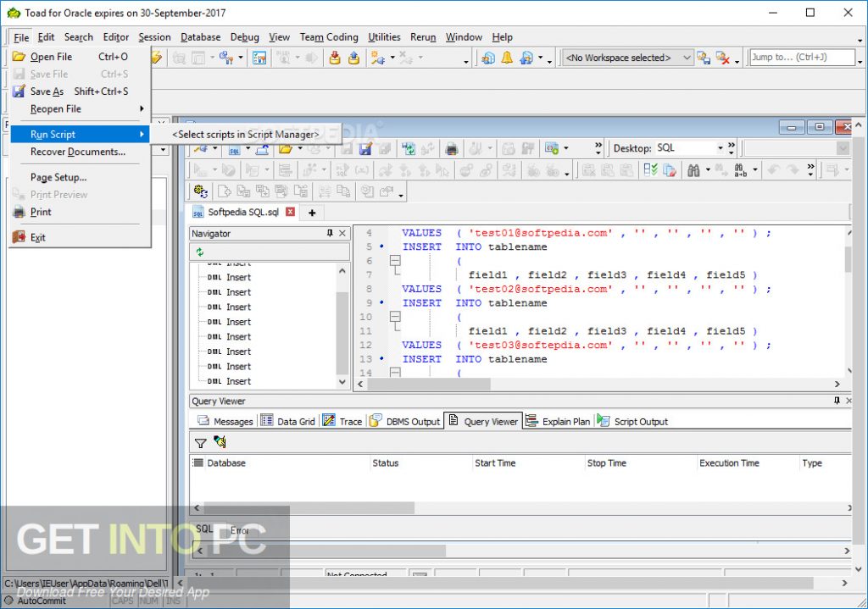
Task: Click the save file floppy pencil icon
Action: (365, 148)
